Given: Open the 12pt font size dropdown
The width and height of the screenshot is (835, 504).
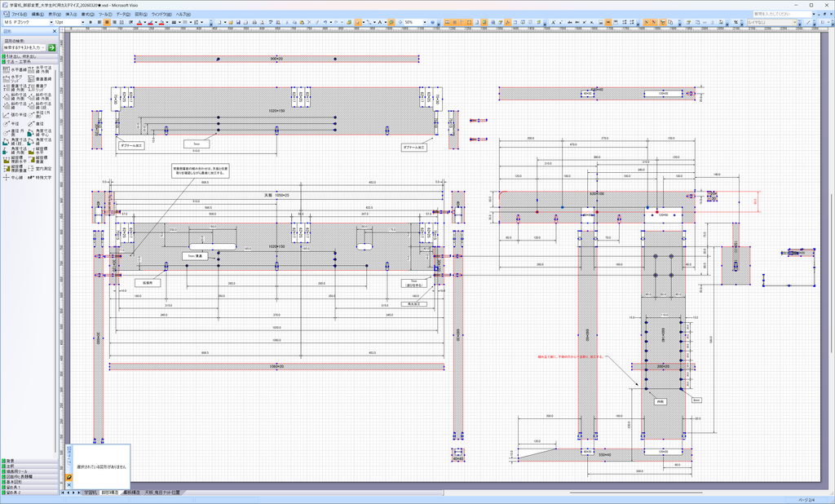Looking at the screenshot, I should tap(82, 22).
